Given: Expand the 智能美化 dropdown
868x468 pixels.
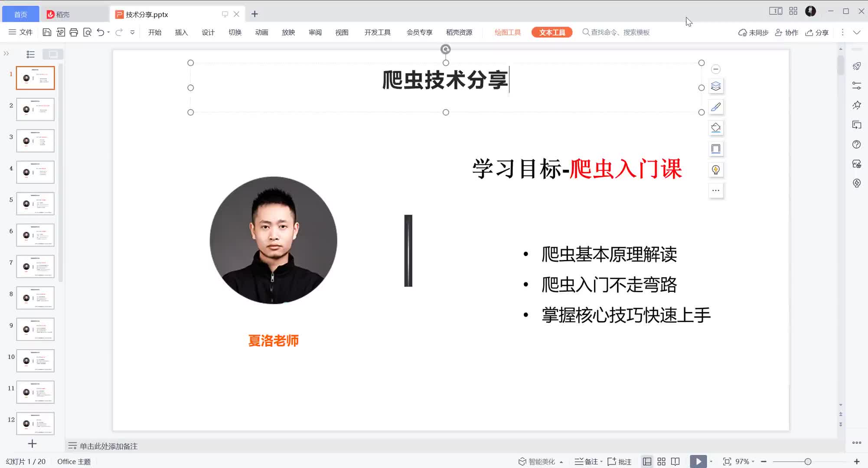Looking at the screenshot, I should 561,462.
